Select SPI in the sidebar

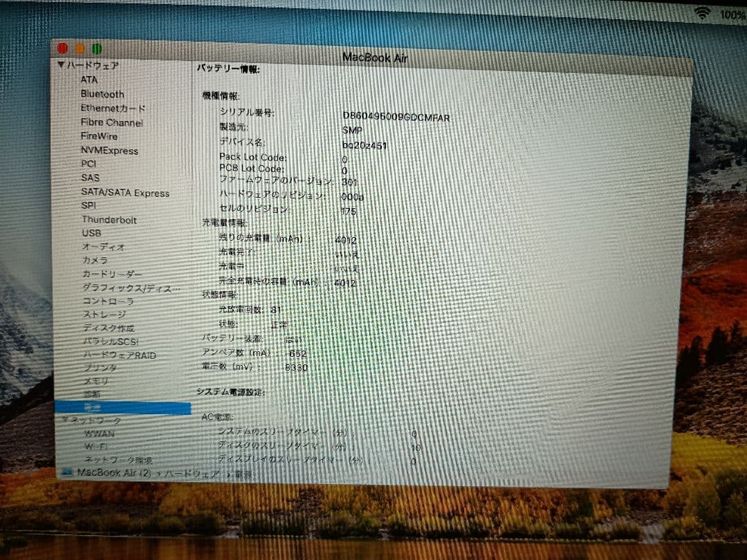[89, 205]
